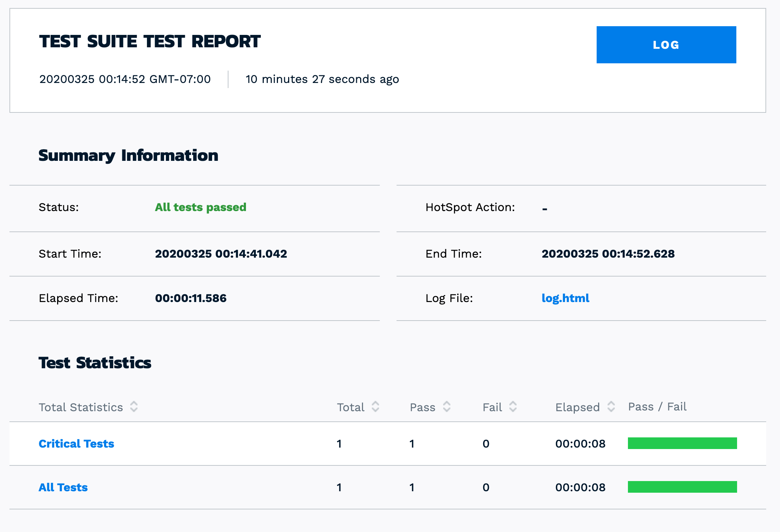Click All Tests green pass bar
This screenshot has width=780, height=532.
[x=682, y=487]
